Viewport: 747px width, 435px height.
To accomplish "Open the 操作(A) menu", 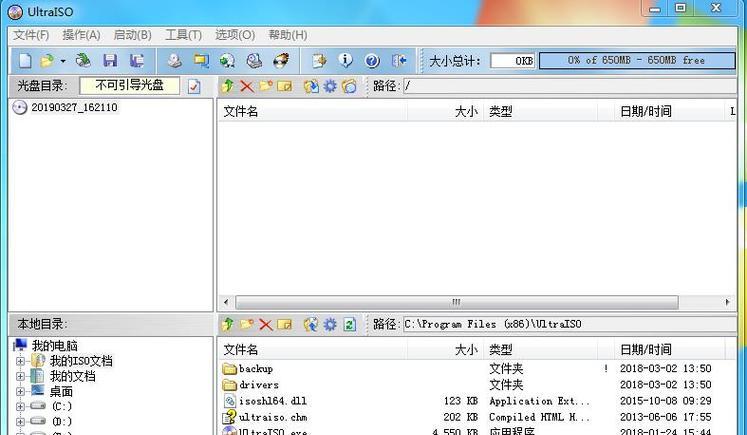I will 81,35.
